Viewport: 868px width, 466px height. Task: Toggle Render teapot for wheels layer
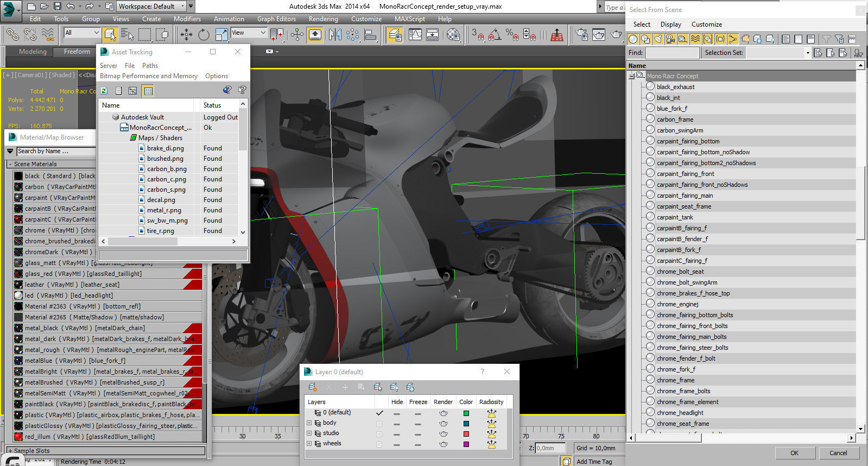(443, 444)
